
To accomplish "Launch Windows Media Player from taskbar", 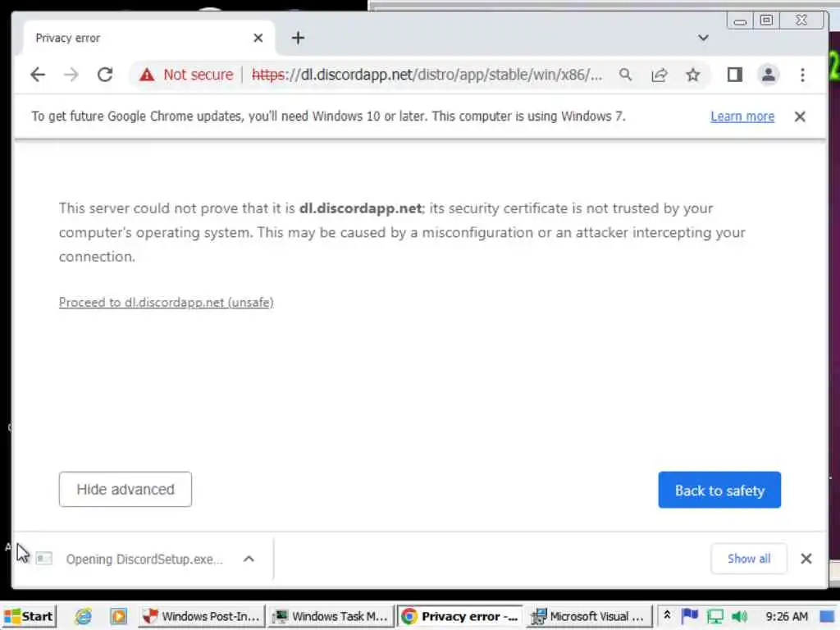I will pos(118,617).
